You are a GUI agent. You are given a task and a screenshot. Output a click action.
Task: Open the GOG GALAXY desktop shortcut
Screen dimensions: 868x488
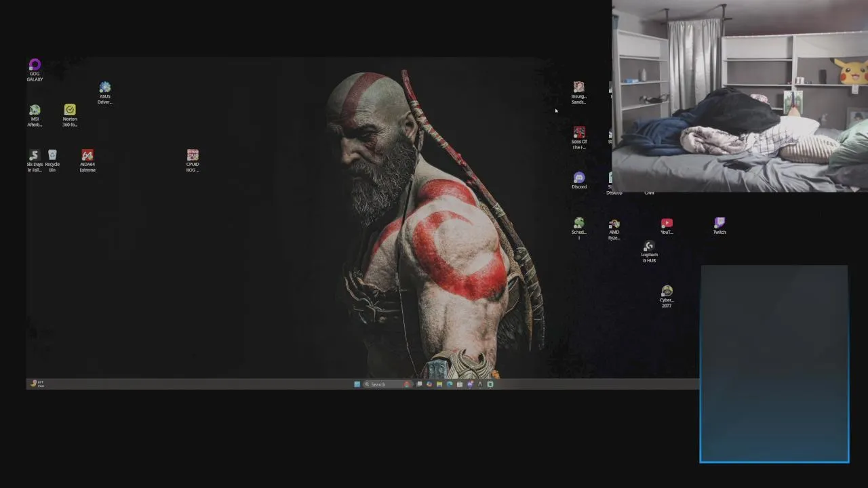pos(35,70)
